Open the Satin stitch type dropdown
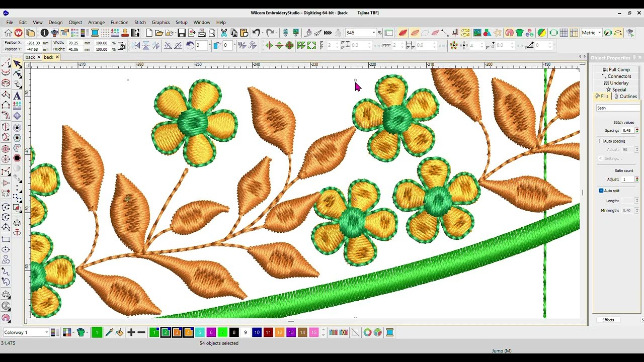This screenshot has width=644, height=362. point(618,108)
